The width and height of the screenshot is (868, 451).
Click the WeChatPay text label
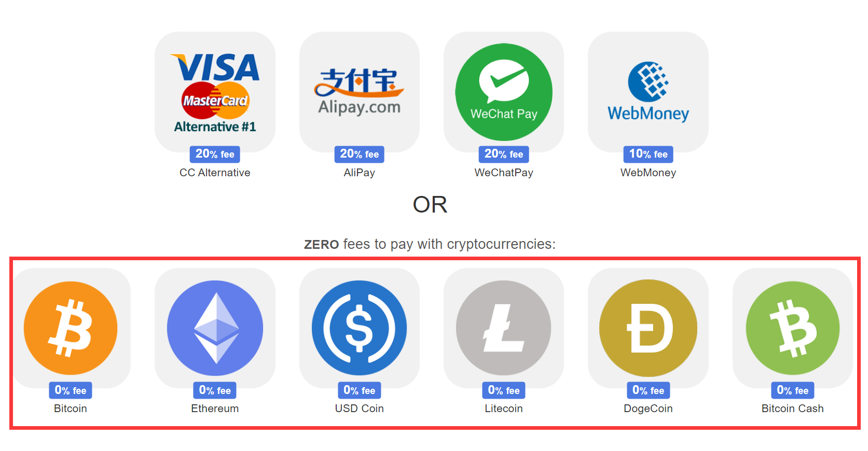click(504, 173)
